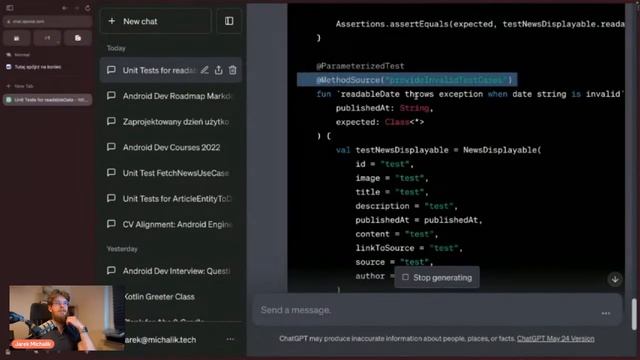Click the browser page scrollbar thumb
Screen dimensions: 640x360
(x=634, y=314)
